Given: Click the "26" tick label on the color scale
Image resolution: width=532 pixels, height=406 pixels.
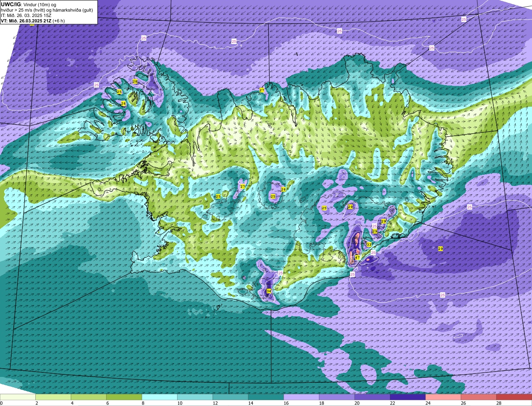Looking at the screenshot, I should 463,403.
